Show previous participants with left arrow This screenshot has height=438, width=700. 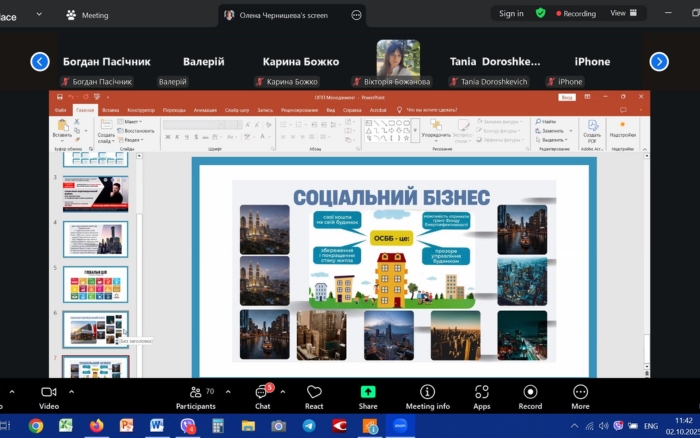coord(40,62)
